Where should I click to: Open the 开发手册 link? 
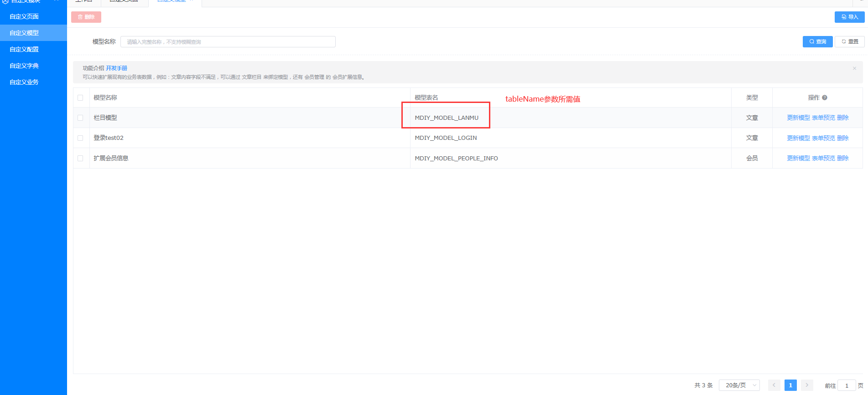116,68
